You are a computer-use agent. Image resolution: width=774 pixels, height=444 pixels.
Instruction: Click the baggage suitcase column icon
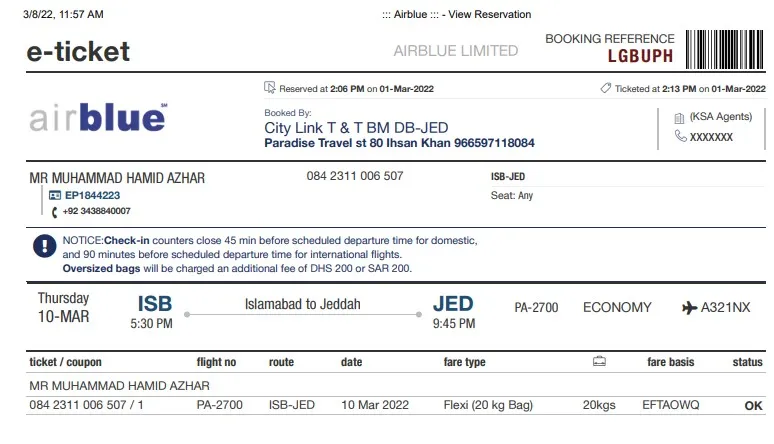point(599,361)
